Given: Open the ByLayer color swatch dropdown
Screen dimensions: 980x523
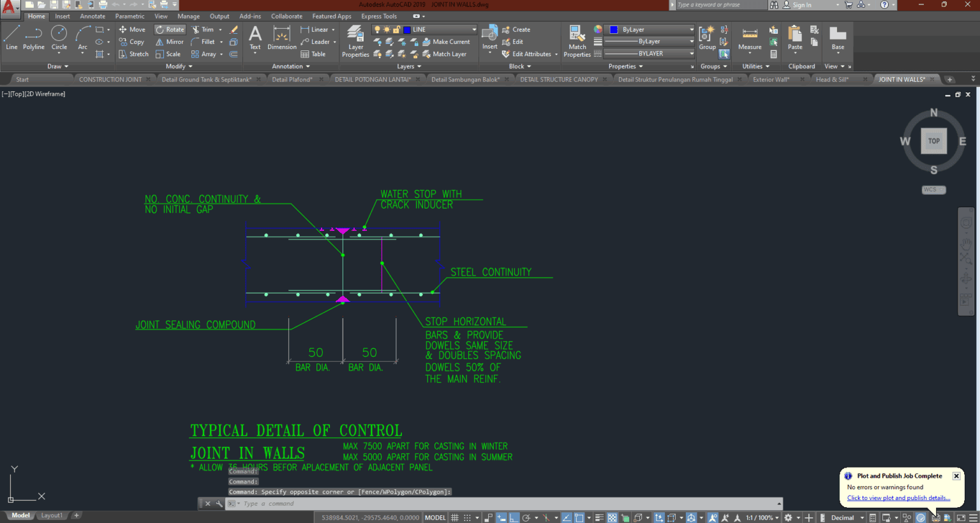Looking at the screenshot, I should tap(692, 29).
